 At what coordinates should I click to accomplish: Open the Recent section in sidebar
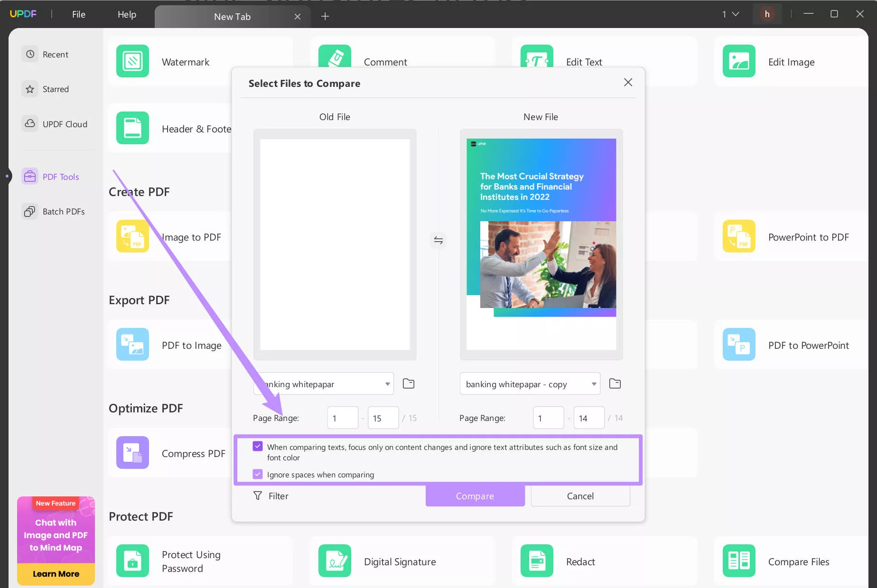coord(46,54)
